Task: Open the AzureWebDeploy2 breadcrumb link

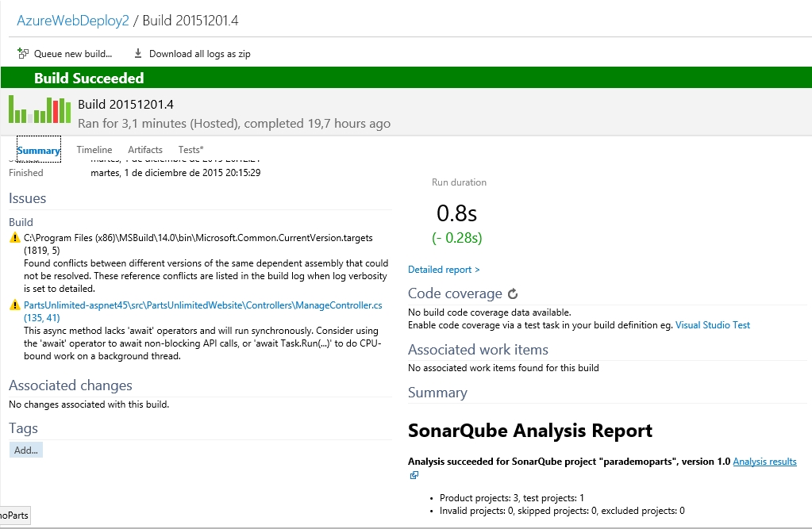Action: tap(73, 21)
